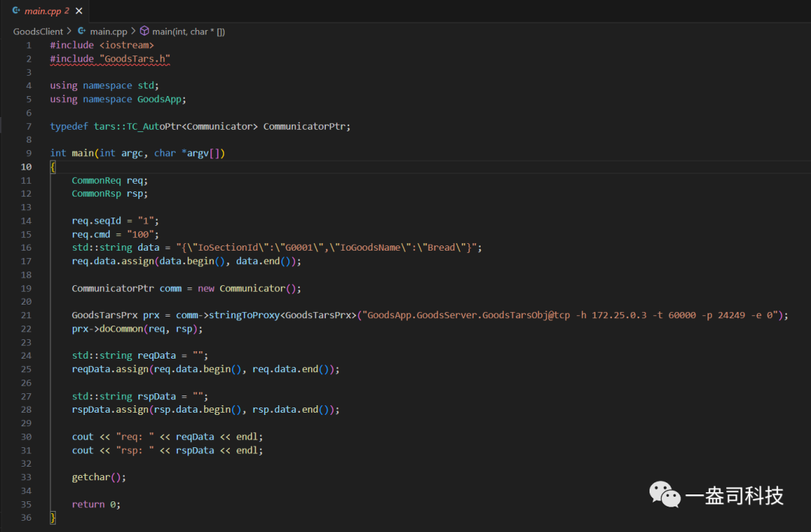Click the cout "req: " line
The image size is (811, 532).
click(167, 437)
